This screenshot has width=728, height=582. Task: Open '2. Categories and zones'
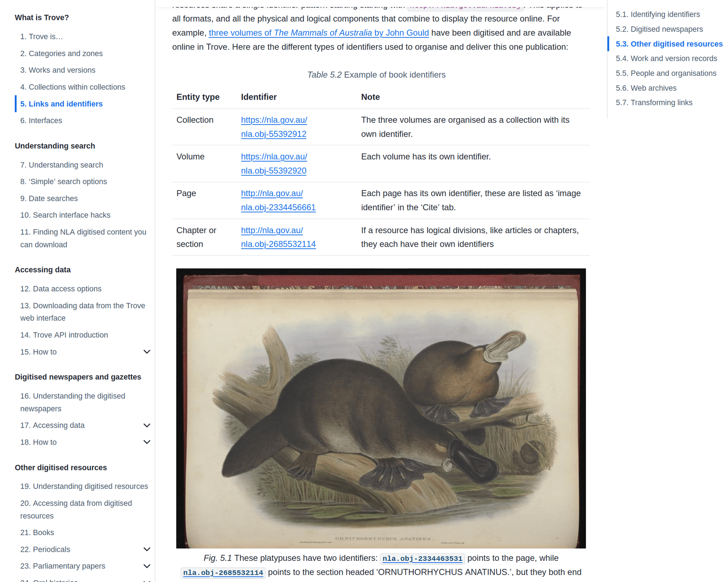pyautogui.click(x=61, y=53)
